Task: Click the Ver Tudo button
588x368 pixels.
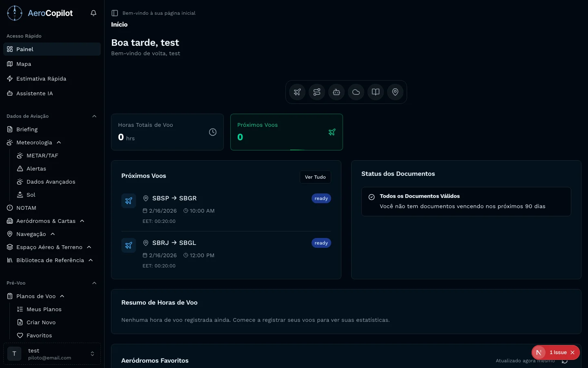Action: tap(315, 177)
